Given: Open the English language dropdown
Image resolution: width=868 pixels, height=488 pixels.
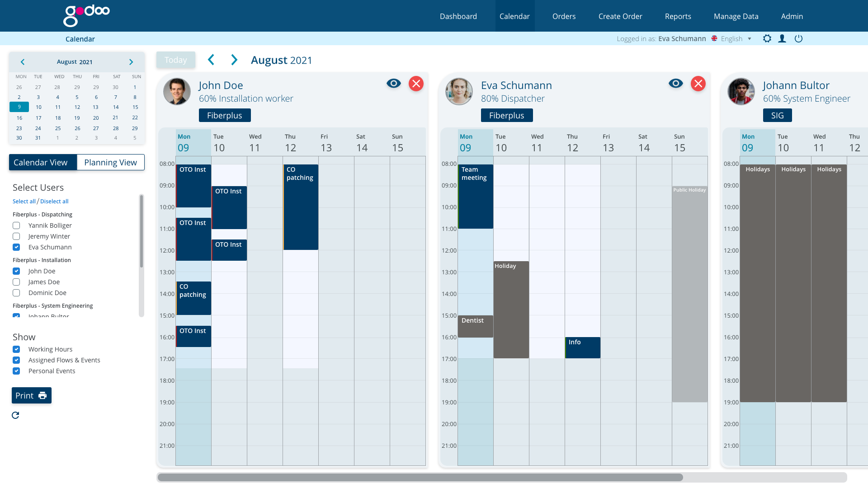Looking at the screenshot, I should (x=736, y=38).
